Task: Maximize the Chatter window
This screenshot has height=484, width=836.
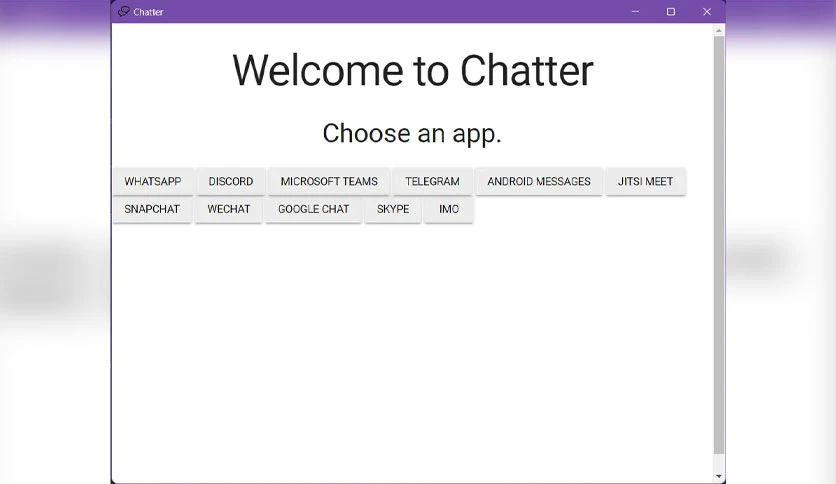Action: pyautogui.click(x=671, y=12)
